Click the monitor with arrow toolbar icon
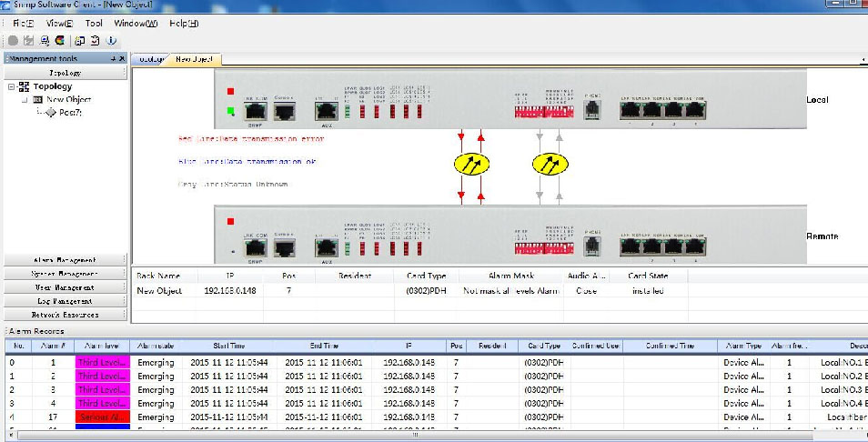868x442 pixels. click(x=45, y=40)
